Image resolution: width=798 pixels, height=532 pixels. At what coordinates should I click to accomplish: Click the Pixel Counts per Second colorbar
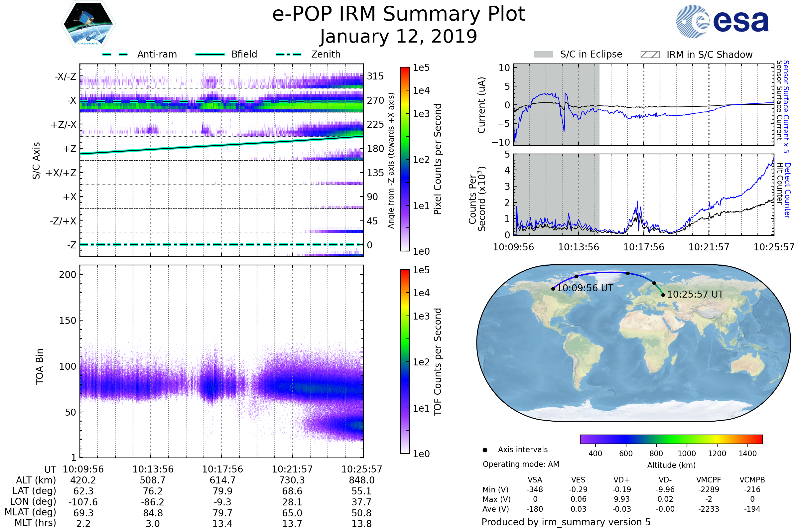point(405,159)
